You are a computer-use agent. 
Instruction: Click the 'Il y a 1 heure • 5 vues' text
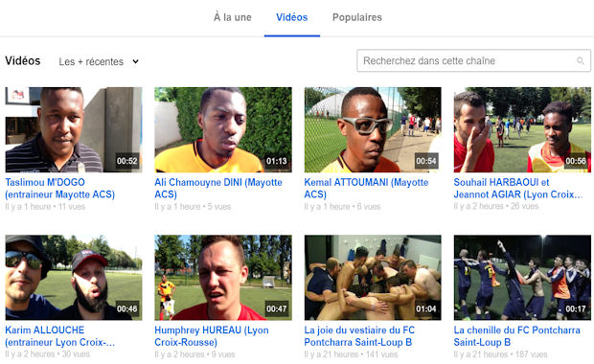193,207
